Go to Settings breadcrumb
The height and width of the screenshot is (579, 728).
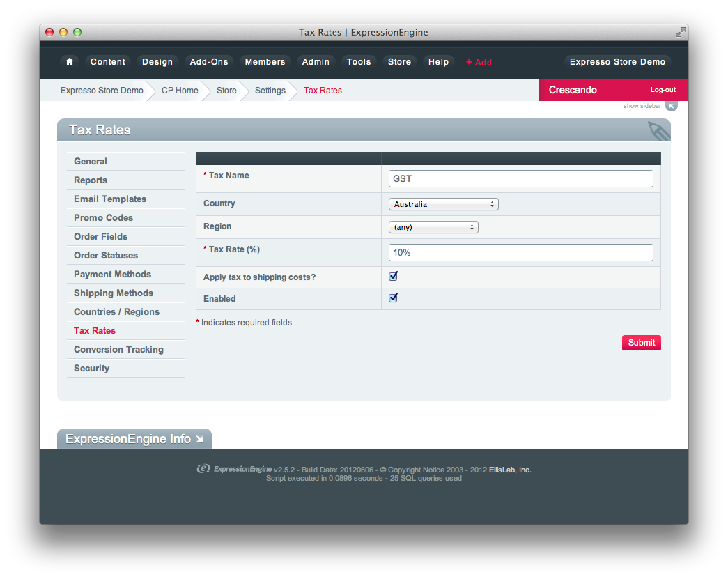click(270, 91)
